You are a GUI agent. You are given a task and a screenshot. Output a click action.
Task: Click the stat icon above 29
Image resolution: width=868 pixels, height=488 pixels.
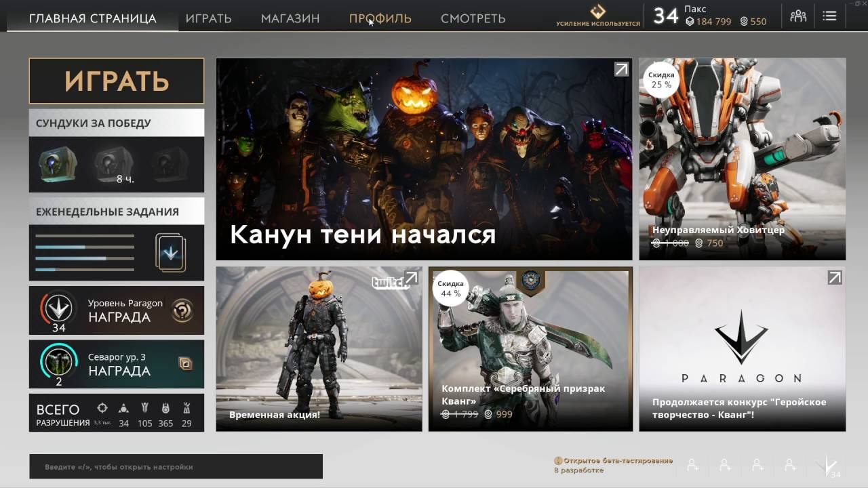[x=186, y=408]
